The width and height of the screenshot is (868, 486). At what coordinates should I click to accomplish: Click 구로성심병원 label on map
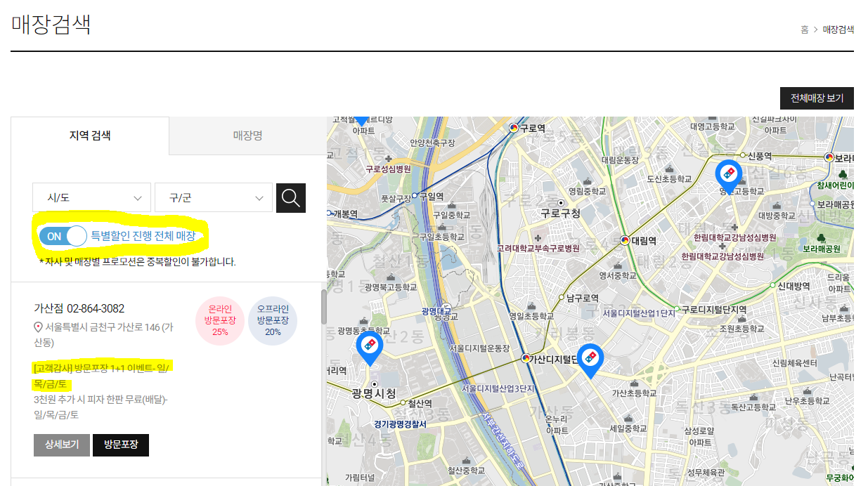[388, 169]
